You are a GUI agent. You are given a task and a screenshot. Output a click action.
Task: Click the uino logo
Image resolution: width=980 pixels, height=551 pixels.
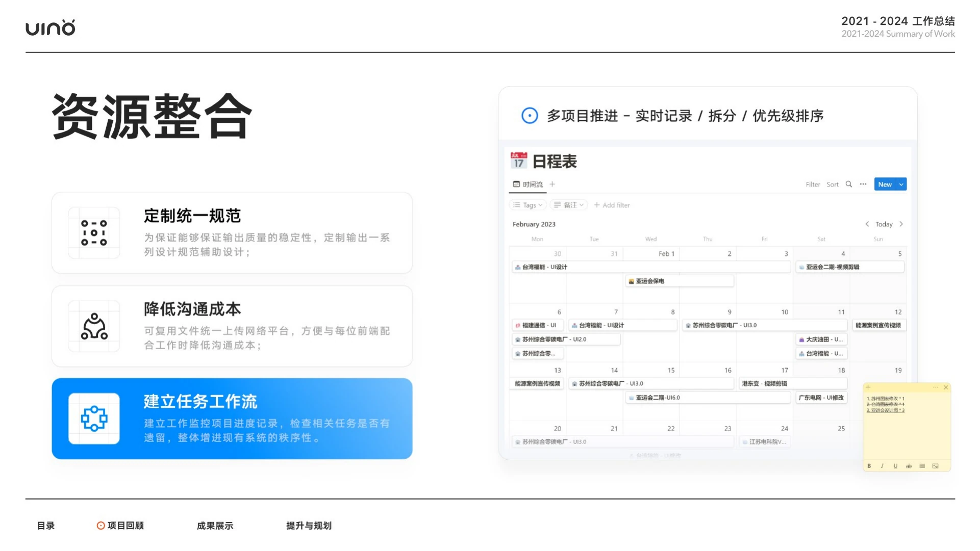[51, 28]
